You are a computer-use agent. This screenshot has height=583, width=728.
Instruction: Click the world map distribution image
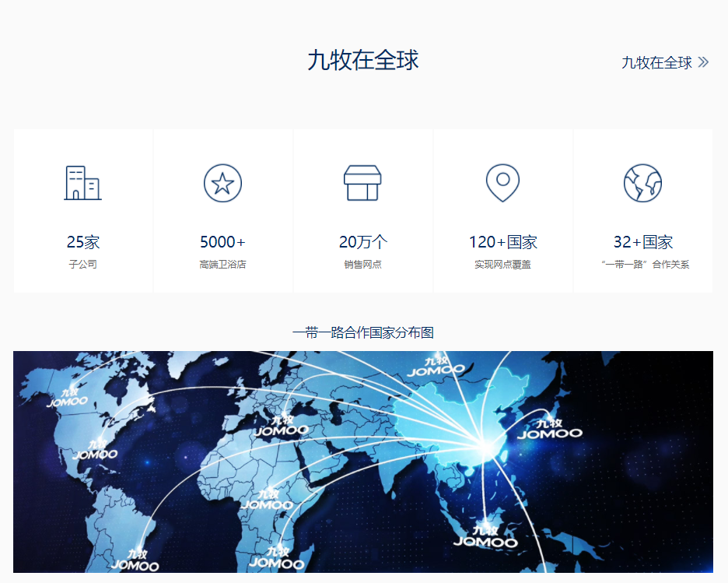pyautogui.click(x=364, y=463)
